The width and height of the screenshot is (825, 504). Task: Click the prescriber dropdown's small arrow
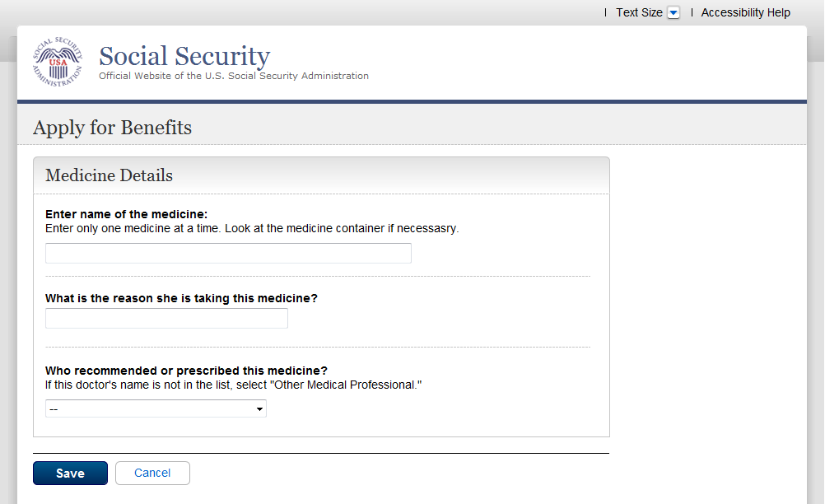click(259, 408)
